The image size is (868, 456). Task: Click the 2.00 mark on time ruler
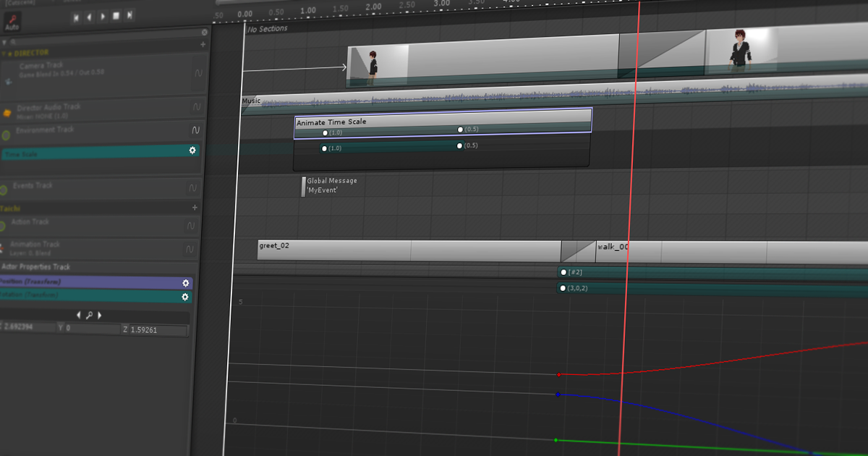coord(373,7)
